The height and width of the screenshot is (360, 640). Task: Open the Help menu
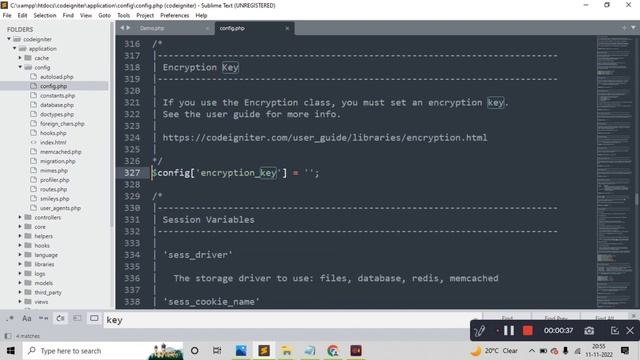click(201, 15)
